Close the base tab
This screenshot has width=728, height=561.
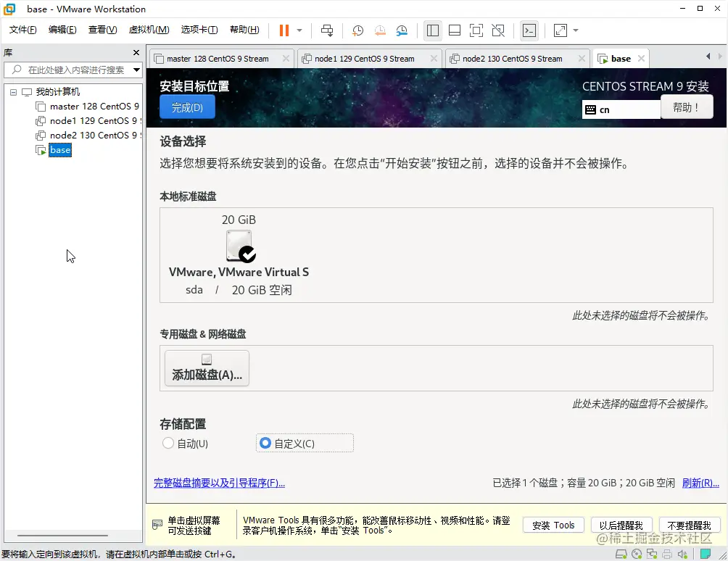tap(641, 59)
